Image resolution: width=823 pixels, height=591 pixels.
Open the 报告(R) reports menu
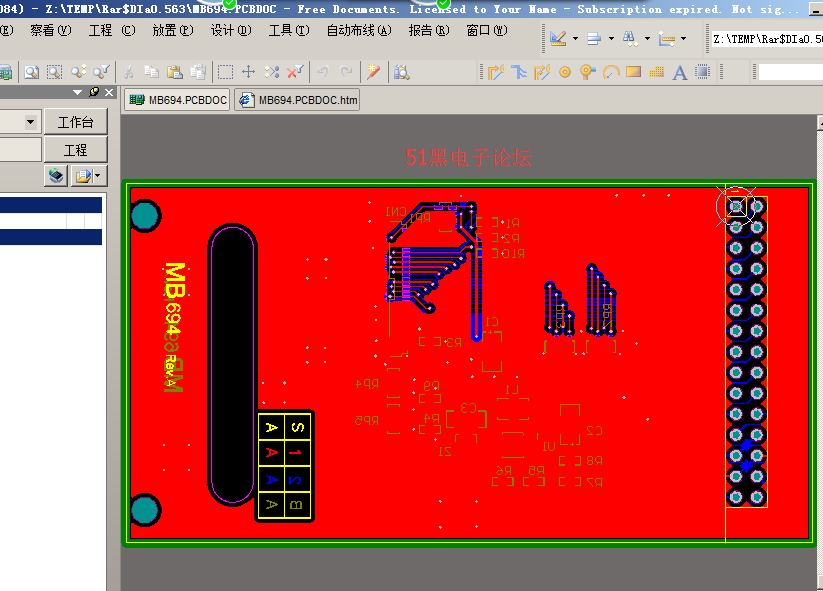(429, 30)
